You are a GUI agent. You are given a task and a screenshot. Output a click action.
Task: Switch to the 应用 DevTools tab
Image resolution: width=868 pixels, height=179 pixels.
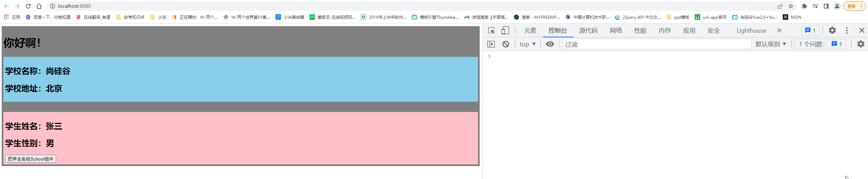click(689, 31)
